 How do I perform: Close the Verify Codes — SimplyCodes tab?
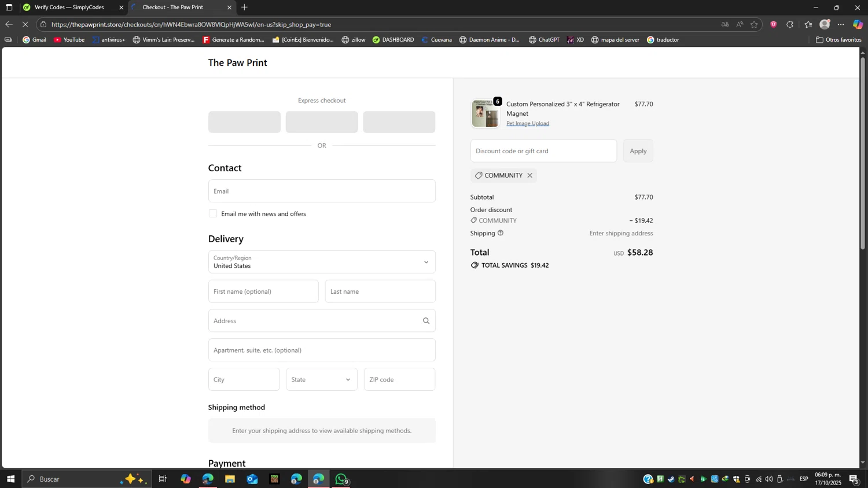click(x=121, y=8)
